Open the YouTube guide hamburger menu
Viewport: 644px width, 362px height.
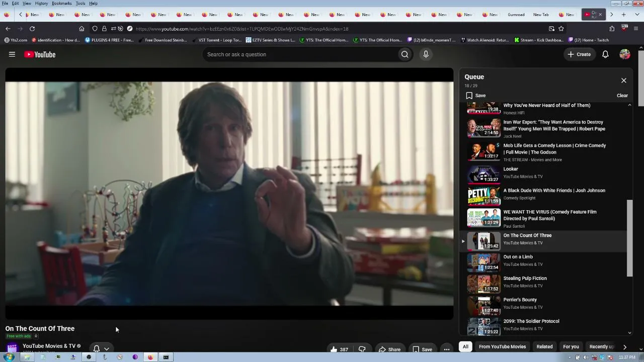click(x=12, y=54)
